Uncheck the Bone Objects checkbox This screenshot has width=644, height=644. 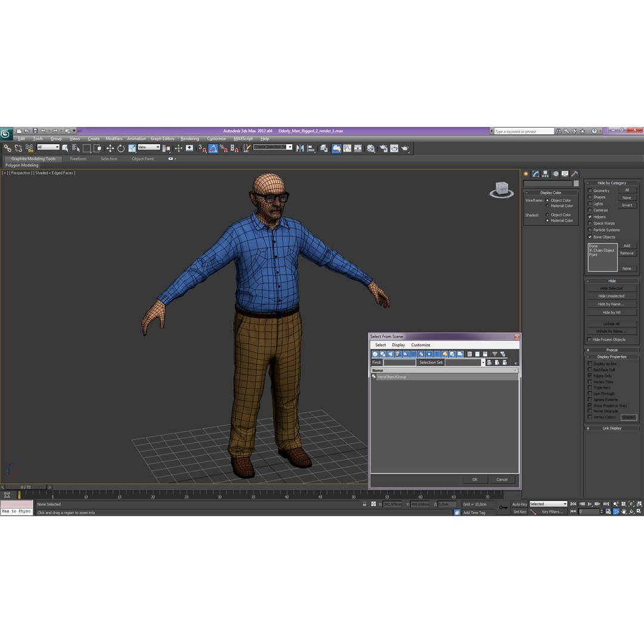coord(590,237)
